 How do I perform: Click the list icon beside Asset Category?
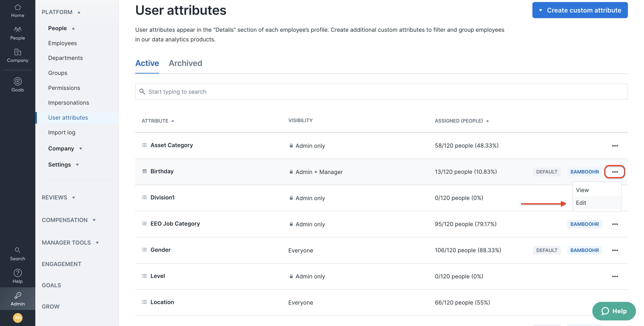(x=144, y=145)
